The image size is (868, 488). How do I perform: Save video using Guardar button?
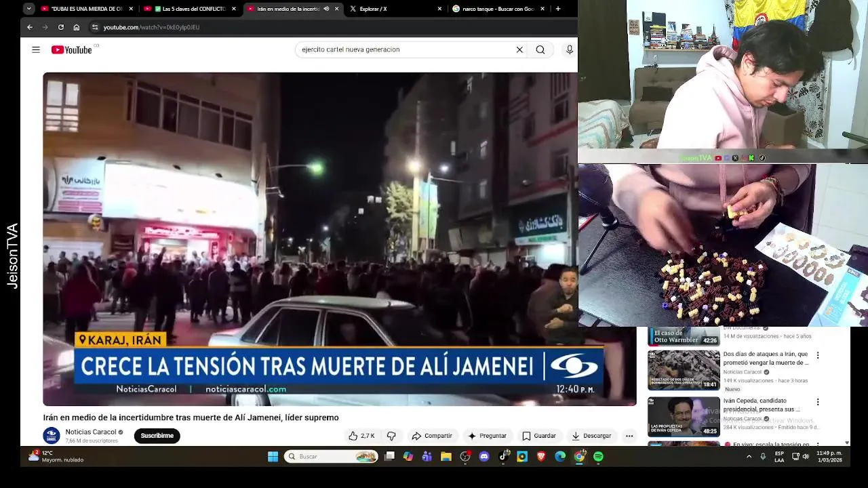pyautogui.click(x=539, y=436)
